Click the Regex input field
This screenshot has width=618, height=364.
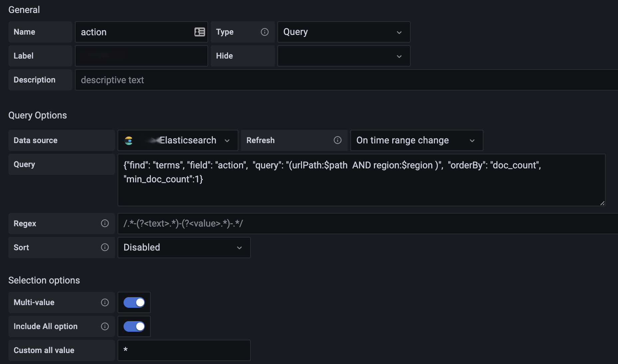pos(366,223)
